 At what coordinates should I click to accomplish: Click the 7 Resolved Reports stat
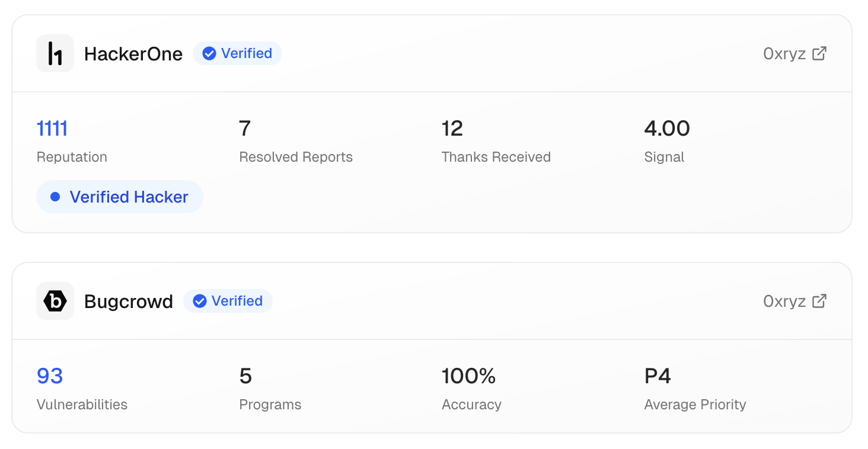point(245,129)
